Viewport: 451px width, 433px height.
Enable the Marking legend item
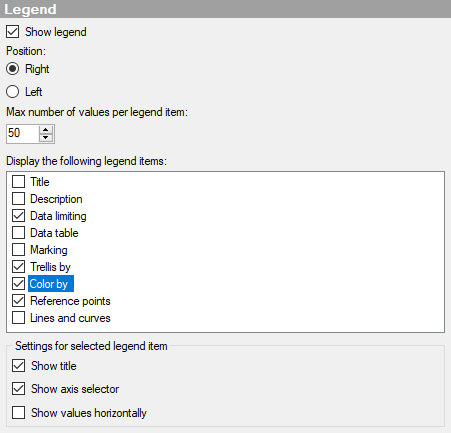pyautogui.click(x=18, y=250)
